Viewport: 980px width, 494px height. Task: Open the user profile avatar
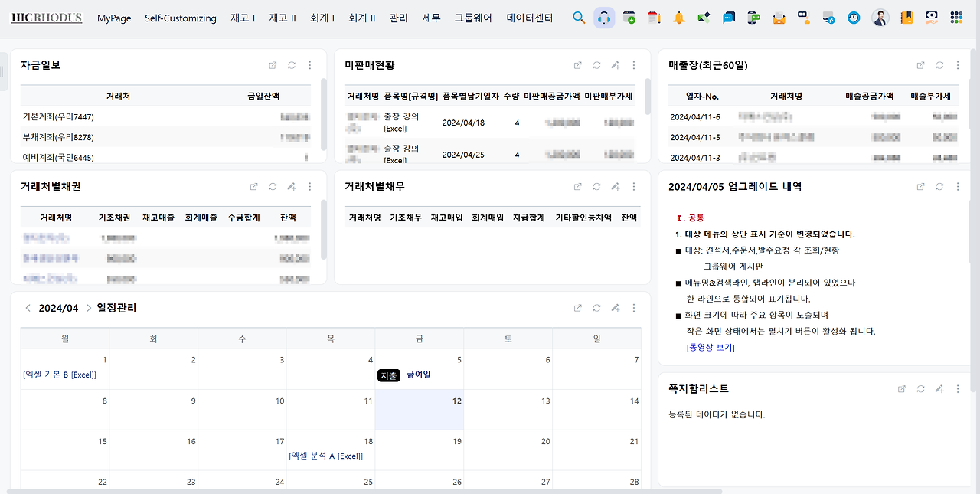[x=880, y=18]
